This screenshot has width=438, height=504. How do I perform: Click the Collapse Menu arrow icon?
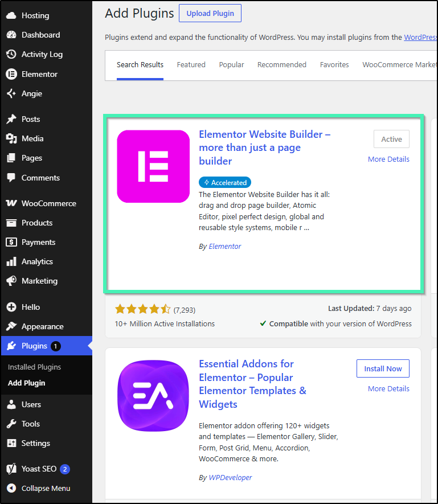[x=11, y=488]
